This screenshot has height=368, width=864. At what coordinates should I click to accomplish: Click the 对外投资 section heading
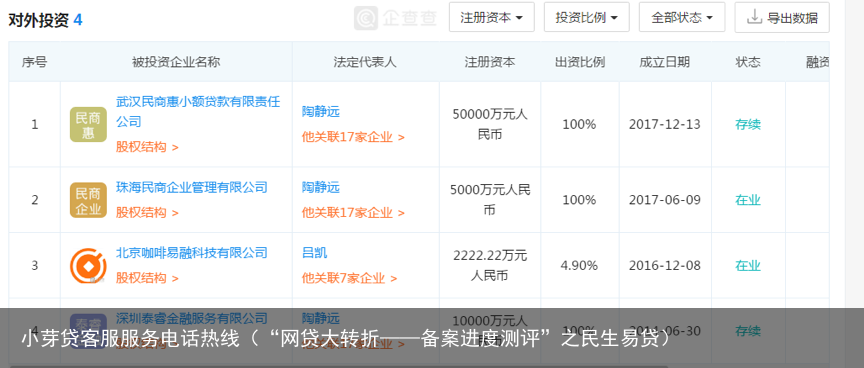(x=39, y=20)
